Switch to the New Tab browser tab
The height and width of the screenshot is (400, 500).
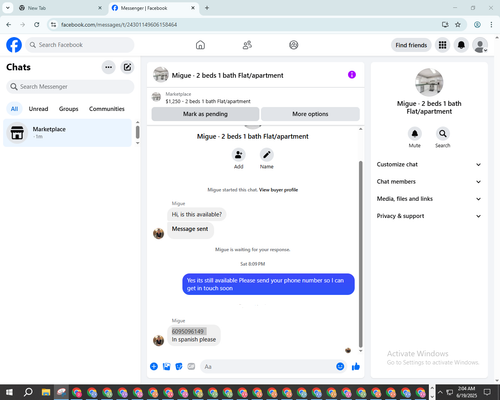60,8
